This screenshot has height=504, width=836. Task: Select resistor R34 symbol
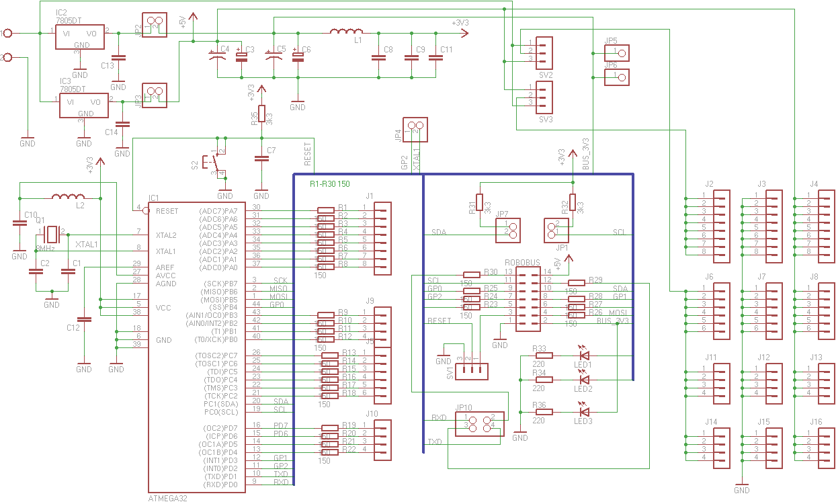pyautogui.click(x=543, y=380)
